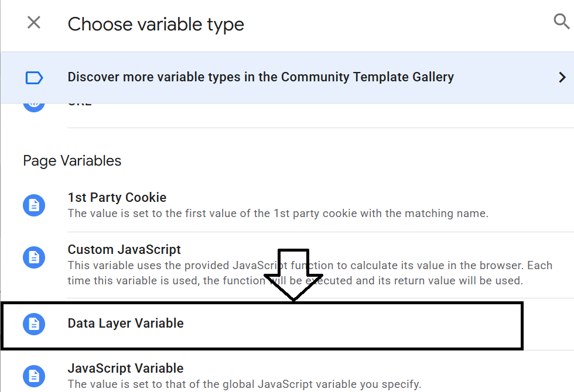Click the Community Template Gallery tag icon
The width and height of the screenshot is (574, 392).
[34, 77]
